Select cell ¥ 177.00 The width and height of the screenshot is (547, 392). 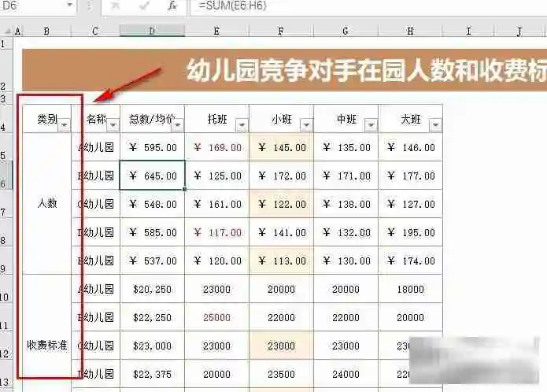[410, 176]
